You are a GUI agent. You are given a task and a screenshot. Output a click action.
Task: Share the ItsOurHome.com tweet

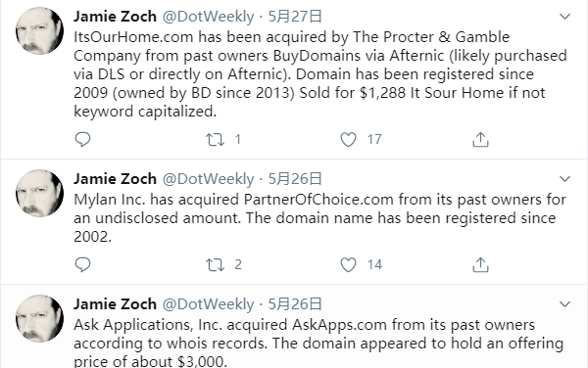click(480, 140)
